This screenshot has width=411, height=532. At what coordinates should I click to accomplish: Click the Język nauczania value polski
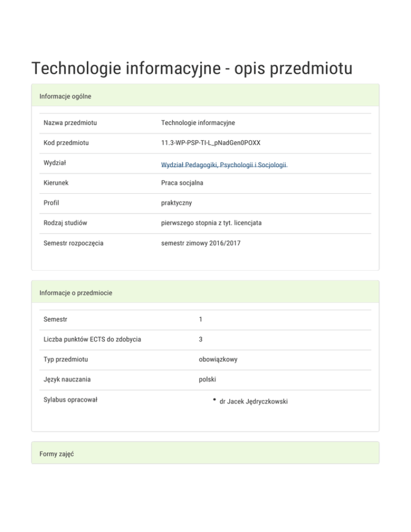207,379
